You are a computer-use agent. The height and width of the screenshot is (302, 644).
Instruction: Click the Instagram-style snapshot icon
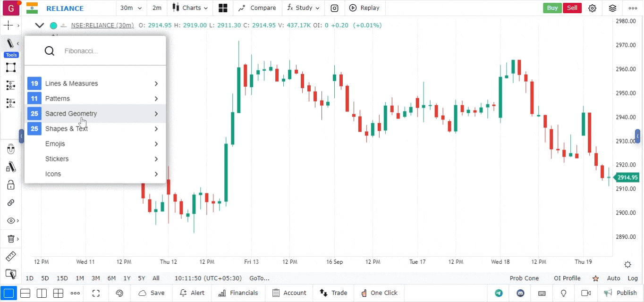click(x=334, y=8)
